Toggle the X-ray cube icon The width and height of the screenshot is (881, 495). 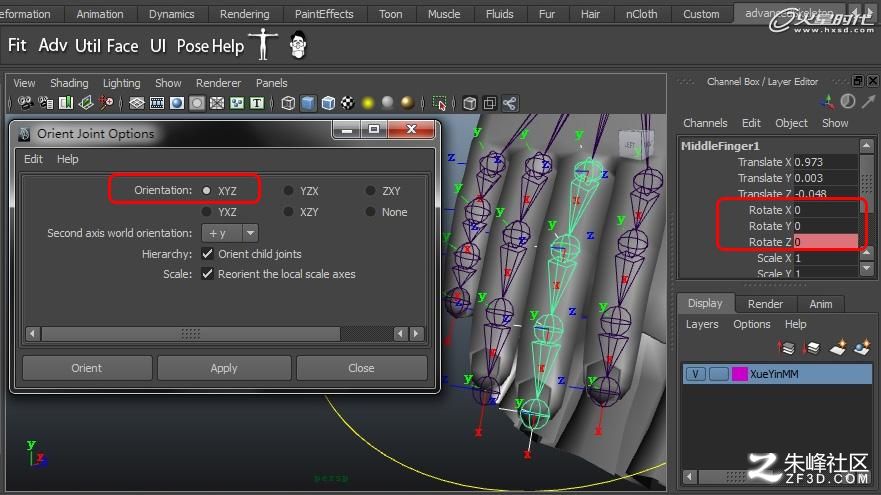pos(470,103)
